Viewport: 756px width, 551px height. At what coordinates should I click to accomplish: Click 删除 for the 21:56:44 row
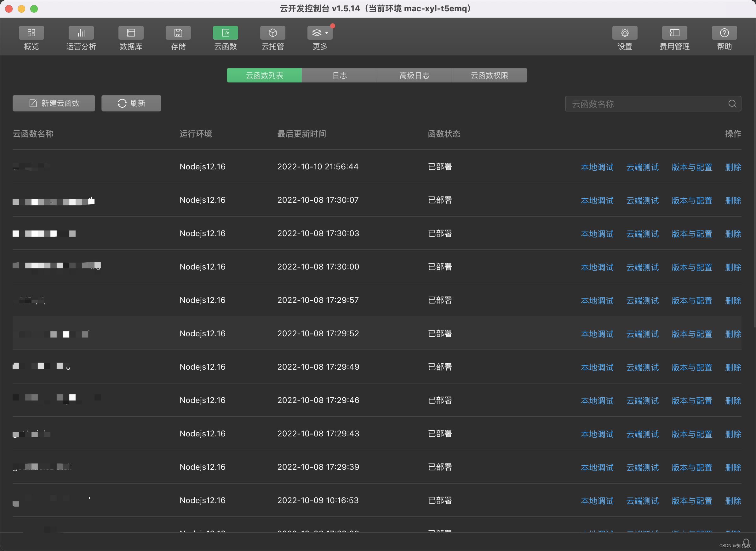click(x=733, y=167)
